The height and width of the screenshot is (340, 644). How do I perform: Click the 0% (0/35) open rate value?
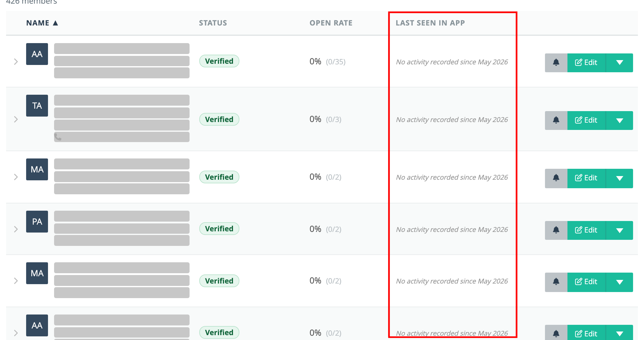[327, 62]
